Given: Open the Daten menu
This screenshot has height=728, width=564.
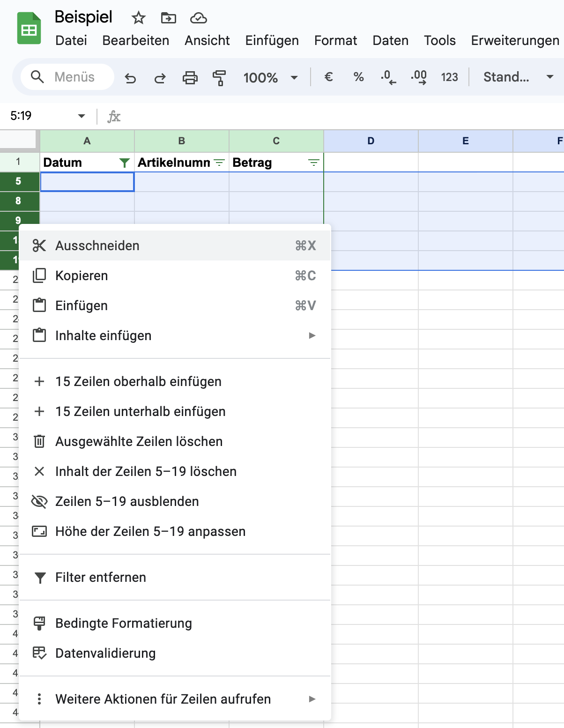Looking at the screenshot, I should [390, 40].
